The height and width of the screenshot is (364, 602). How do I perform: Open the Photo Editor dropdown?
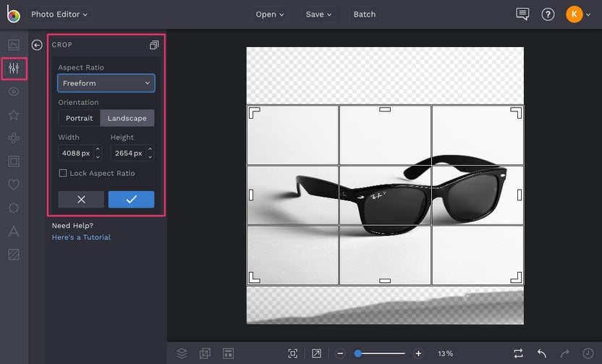click(x=59, y=14)
